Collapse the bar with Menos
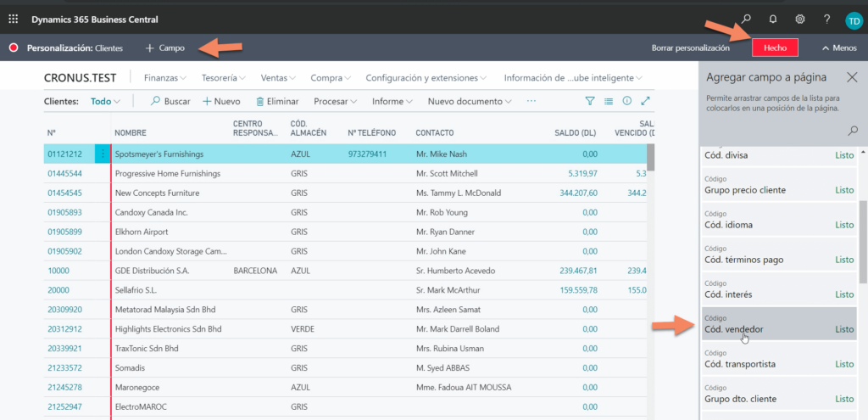 pyautogui.click(x=839, y=48)
